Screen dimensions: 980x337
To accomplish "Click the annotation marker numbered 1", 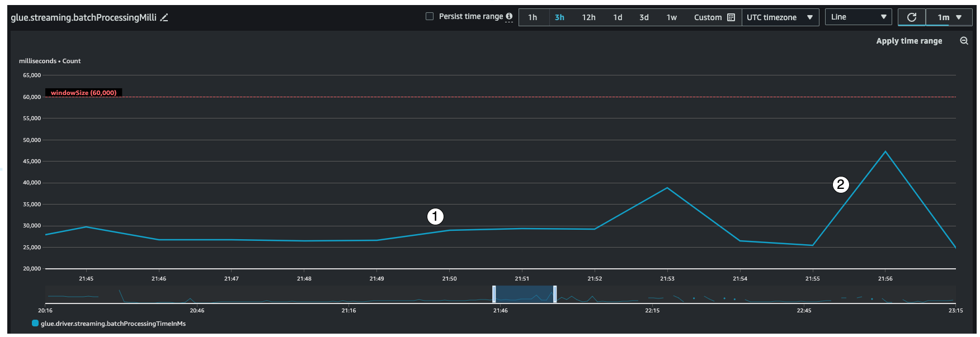I will [x=435, y=216].
